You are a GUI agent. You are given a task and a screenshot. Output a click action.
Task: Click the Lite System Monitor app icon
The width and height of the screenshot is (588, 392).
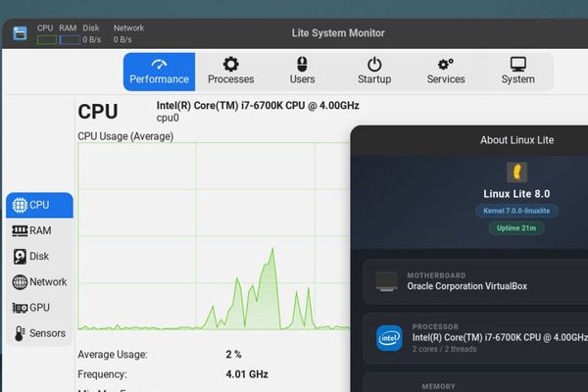tap(20, 33)
